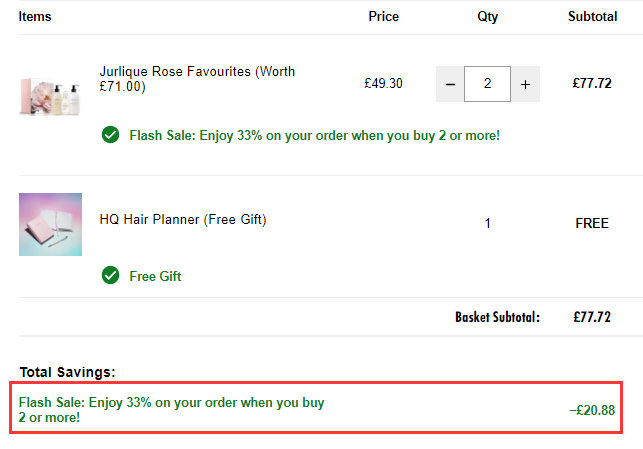Click the Jurlique £77.72 item subtotal
643x449 pixels.
click(x=592, y=83)
